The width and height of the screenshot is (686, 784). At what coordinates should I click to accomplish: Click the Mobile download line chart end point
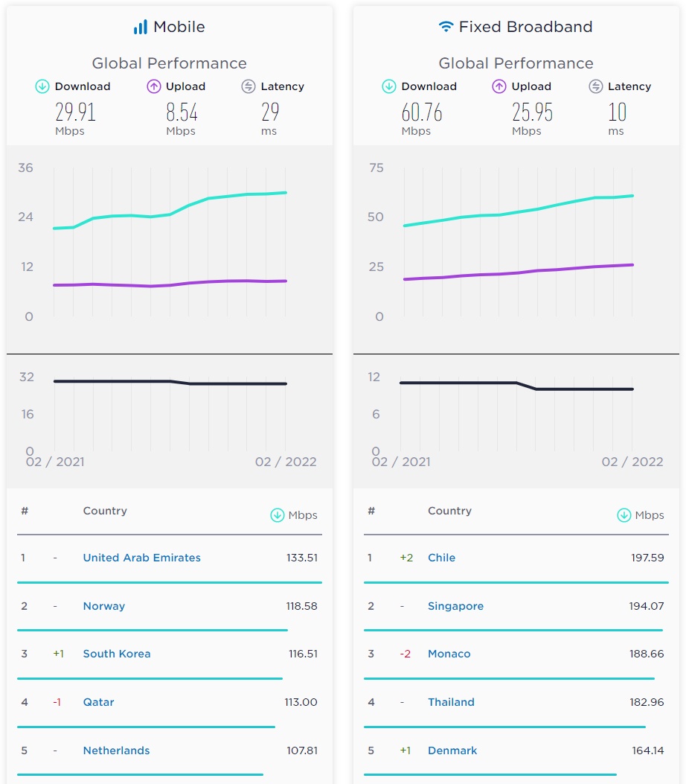286,193
